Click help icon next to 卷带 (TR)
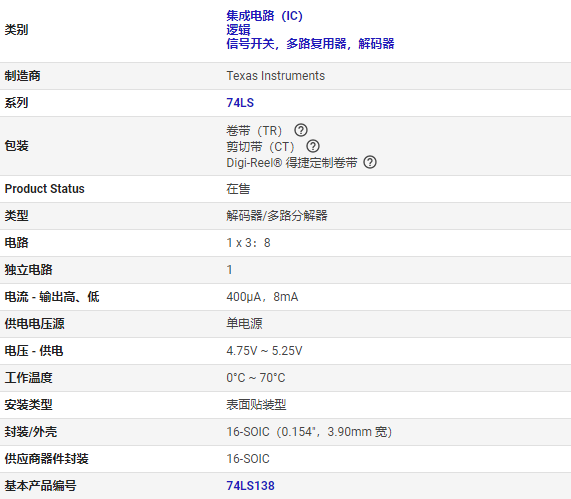Viewport: 571px width, 499px height. point(301,130)
